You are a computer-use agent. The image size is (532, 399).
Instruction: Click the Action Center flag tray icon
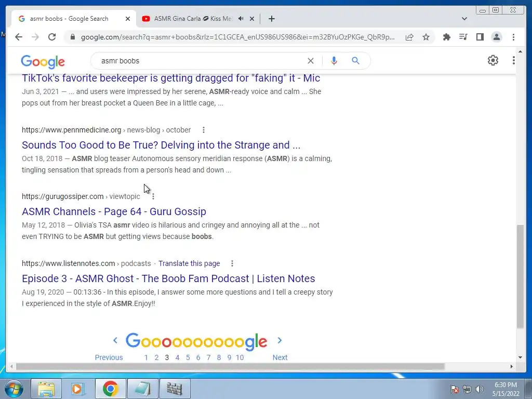click(x=455, y=390)
